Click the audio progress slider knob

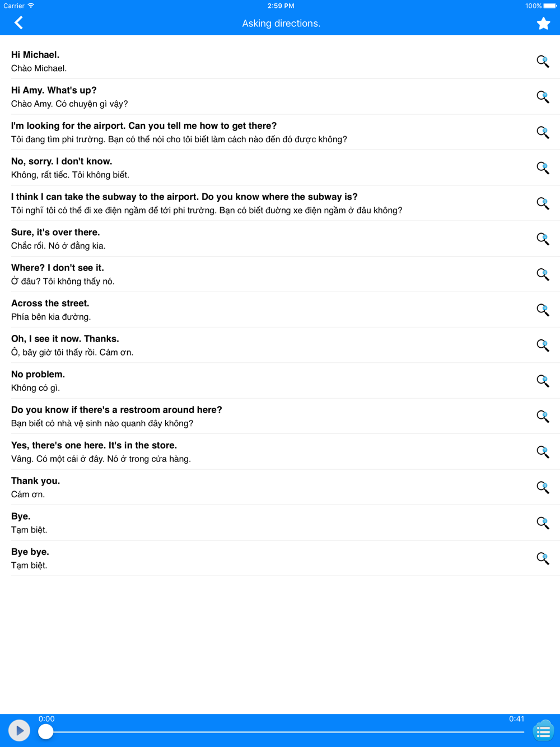point(46,731)
